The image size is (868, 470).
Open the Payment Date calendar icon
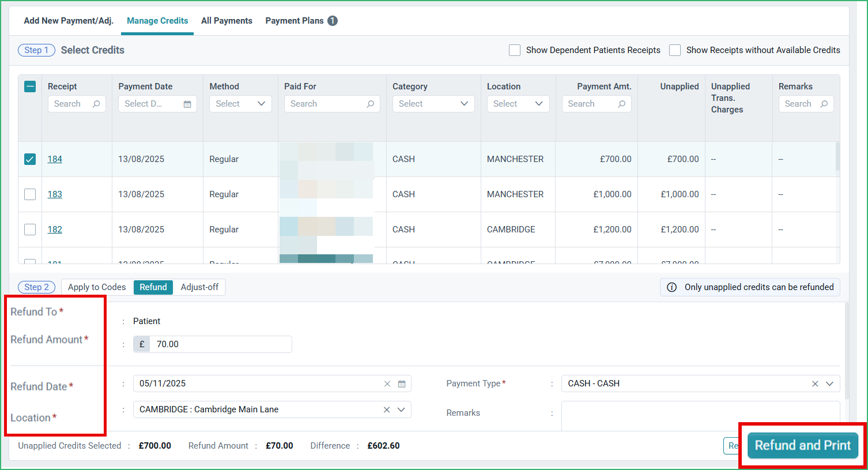tap(187, 104)
